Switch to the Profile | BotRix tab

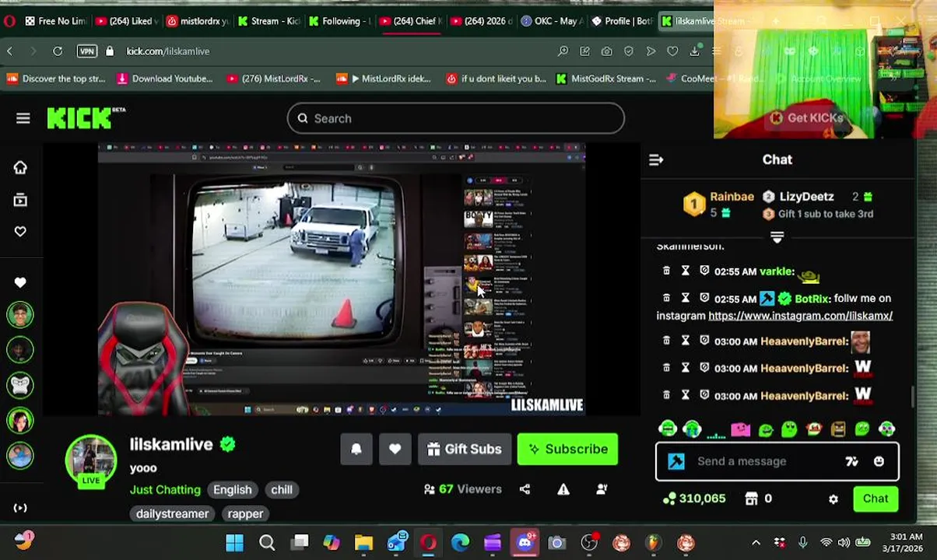(x=621, y=21)
